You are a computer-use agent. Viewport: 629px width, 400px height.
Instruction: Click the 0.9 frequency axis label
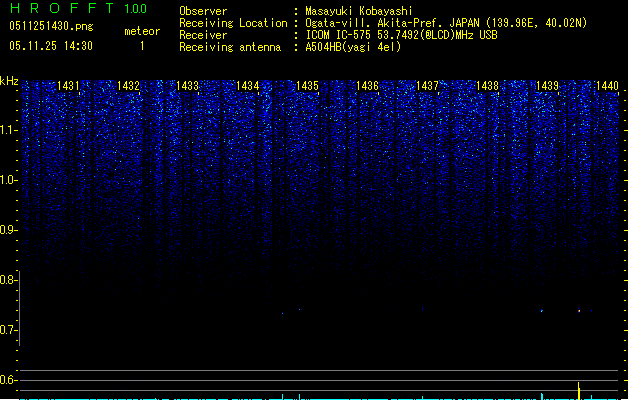click(8, 230)
